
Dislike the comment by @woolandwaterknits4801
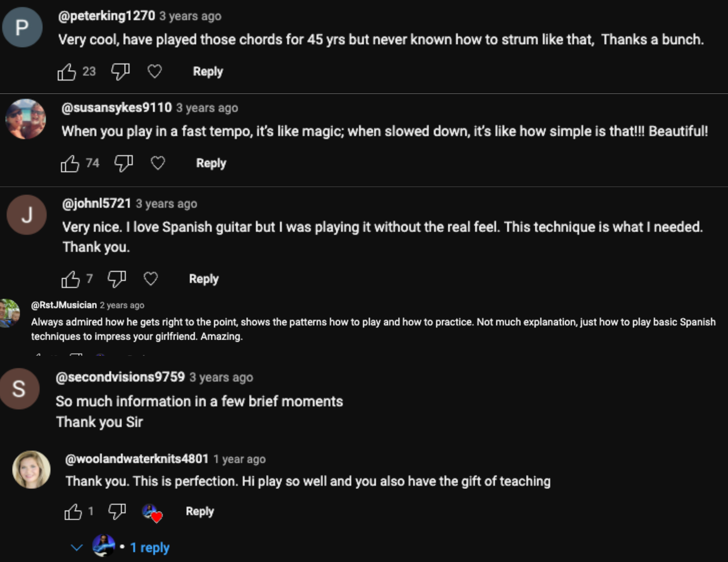[117, 511]
